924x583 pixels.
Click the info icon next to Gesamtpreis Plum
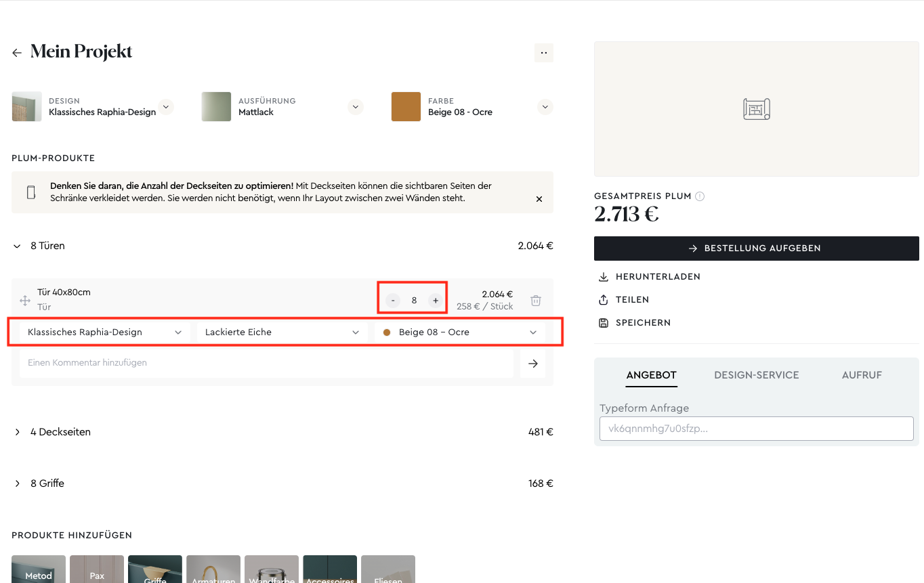[700, 196]
